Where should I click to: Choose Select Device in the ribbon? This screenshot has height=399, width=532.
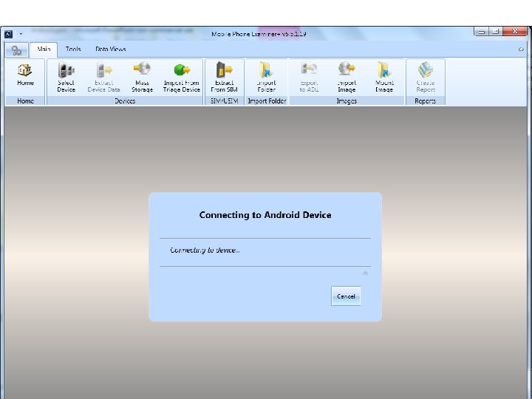pyautogui.click(x=66, y=78)
